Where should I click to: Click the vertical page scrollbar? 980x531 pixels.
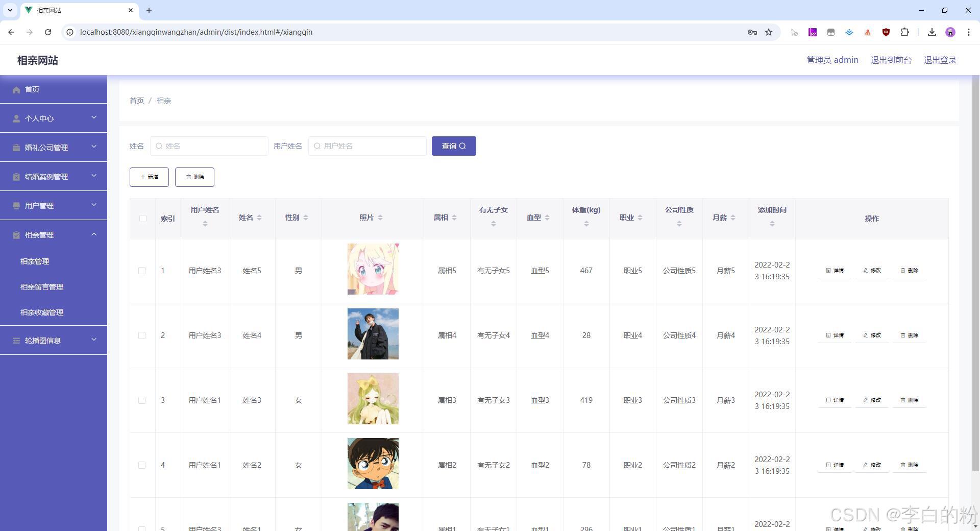(x=975, y=273)
